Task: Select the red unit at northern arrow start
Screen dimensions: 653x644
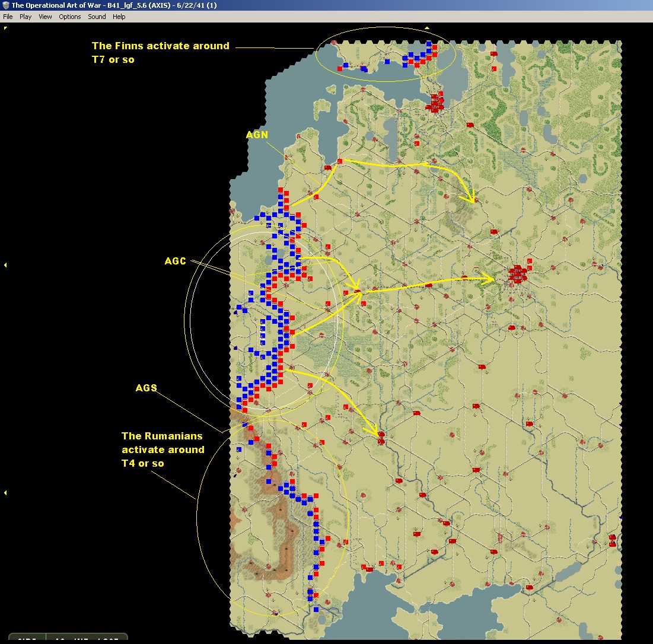Action: [340, 161]
